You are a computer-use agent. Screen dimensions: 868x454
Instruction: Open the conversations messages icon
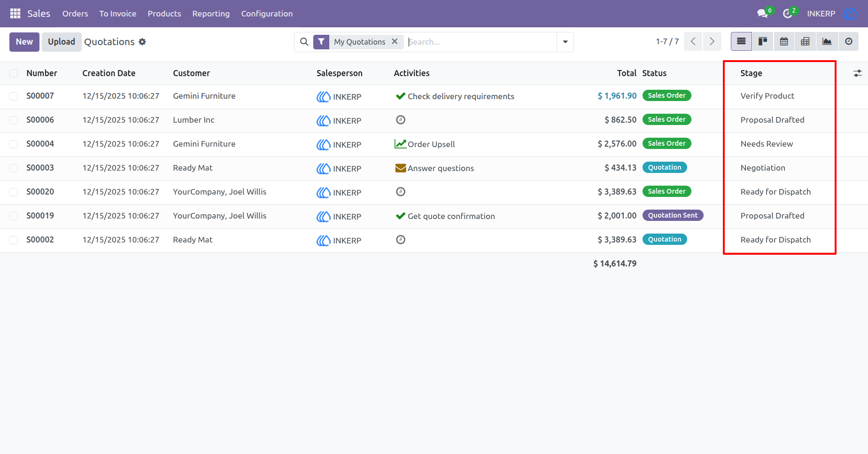click(x=763, y=14)
